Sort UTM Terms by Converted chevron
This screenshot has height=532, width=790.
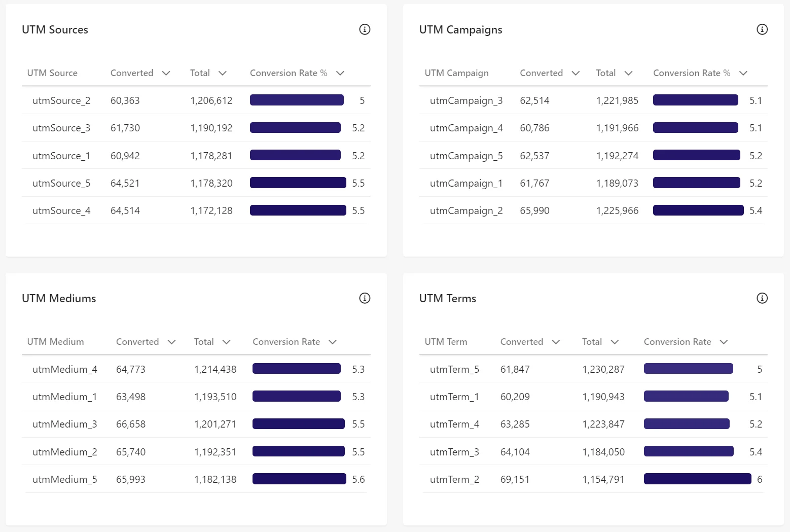(x=556, y=342)
